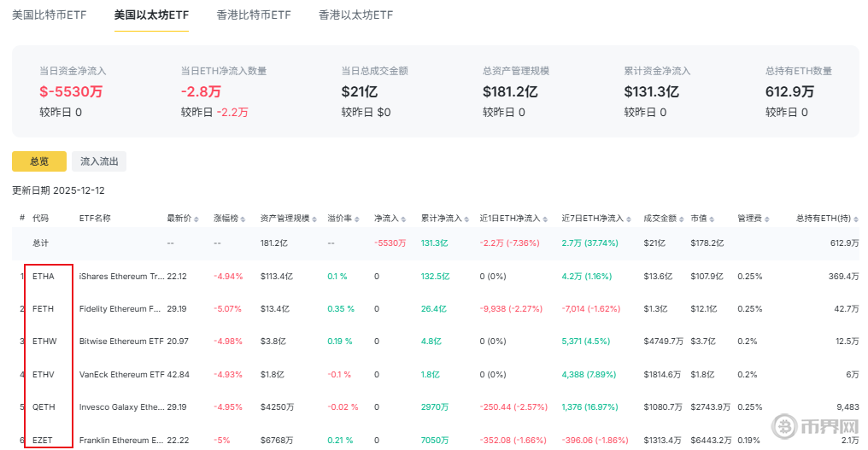Image resolution: width=868 pixels, height=450 pixels.
Task: Open the 香港比特币ETF tab
Action: (254, 15)
